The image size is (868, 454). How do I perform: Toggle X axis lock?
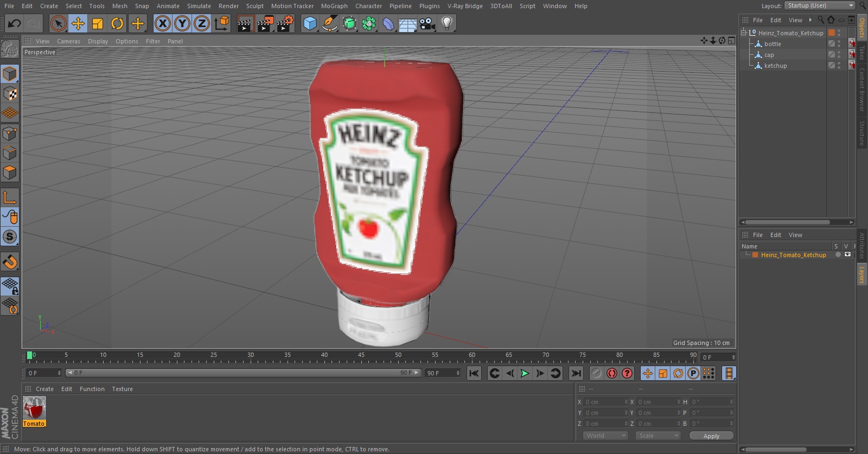(162, 23)
